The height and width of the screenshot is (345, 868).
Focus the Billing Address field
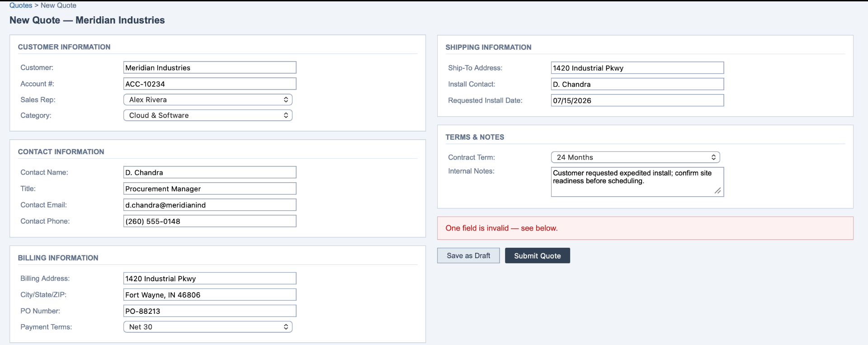210,279
